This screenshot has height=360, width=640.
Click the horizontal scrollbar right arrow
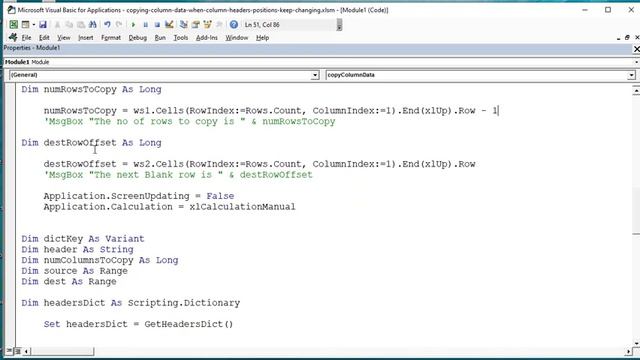point(628,351)
